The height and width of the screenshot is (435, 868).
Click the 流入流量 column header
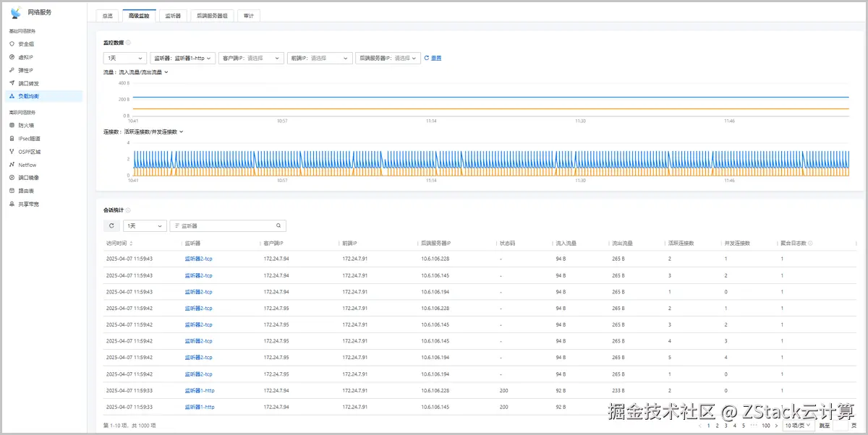pyautogui.click(x=566, y=244)
